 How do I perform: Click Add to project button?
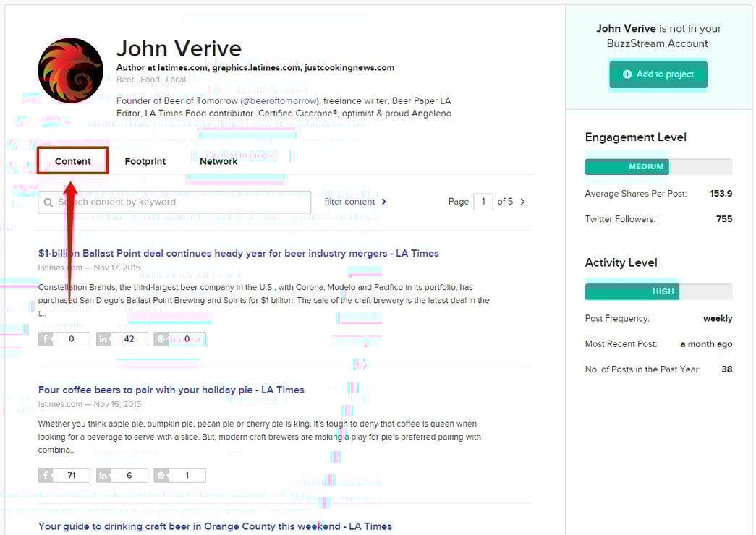click(658, 74)
